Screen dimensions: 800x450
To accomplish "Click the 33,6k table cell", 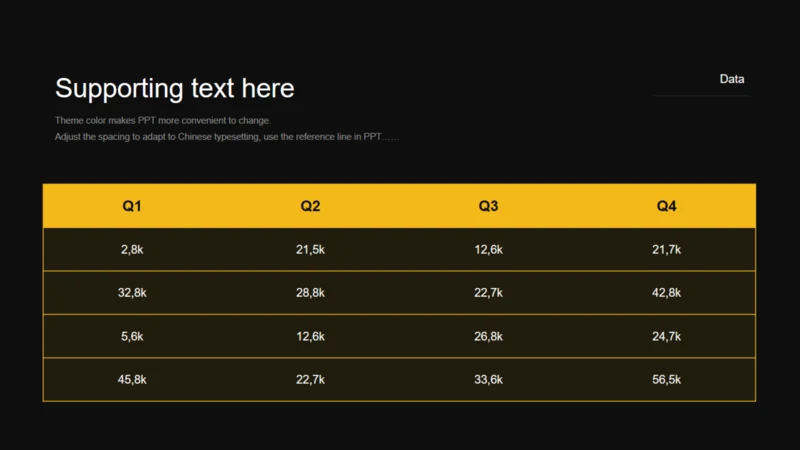I will click(x=488, y=380).
